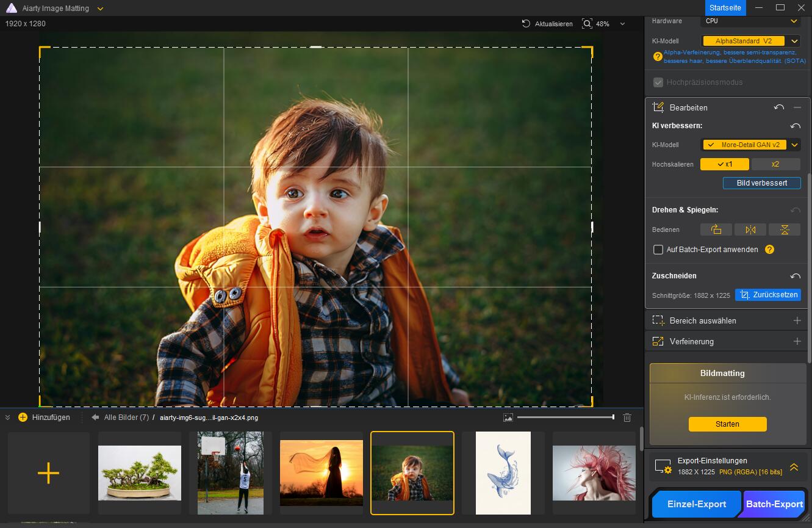Reset the KI verbessern section with undo arrow
812x528 pixels.
795,126
